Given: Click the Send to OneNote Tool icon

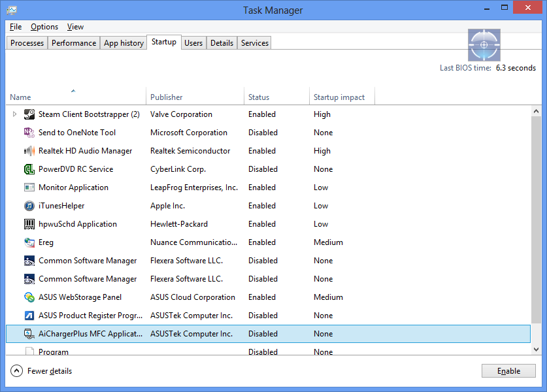Looking at the screenshot, I should coord(29,133).
